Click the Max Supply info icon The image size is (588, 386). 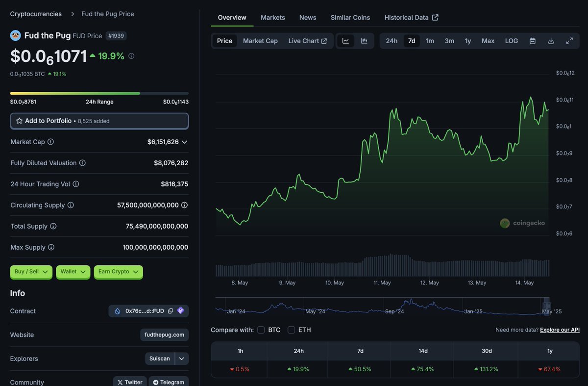[51, 247]
